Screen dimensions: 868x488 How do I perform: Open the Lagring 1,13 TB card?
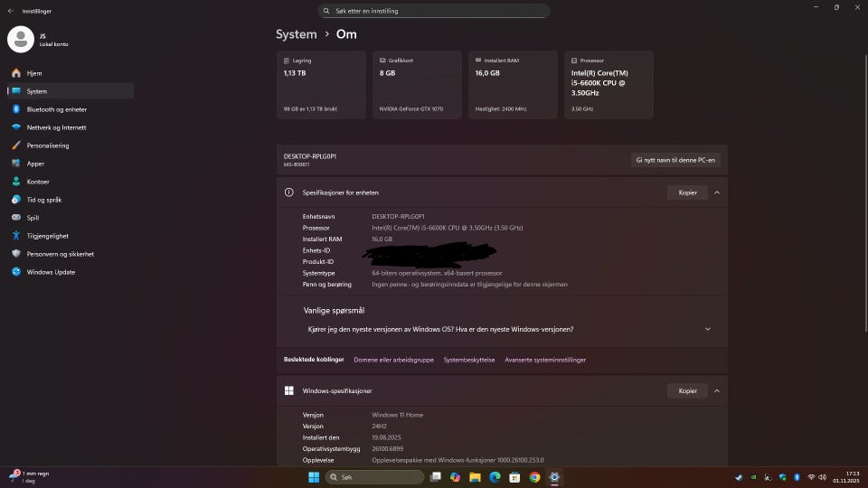321,85
